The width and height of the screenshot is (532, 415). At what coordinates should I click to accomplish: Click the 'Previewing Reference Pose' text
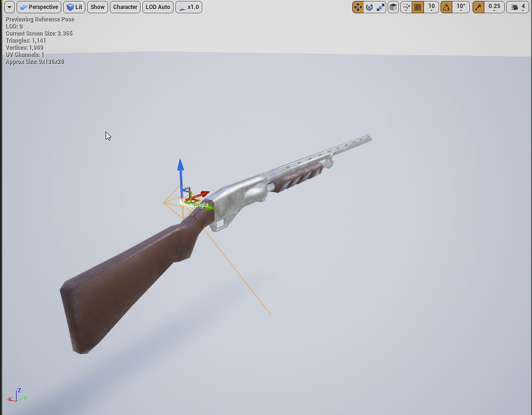[39, 19]
